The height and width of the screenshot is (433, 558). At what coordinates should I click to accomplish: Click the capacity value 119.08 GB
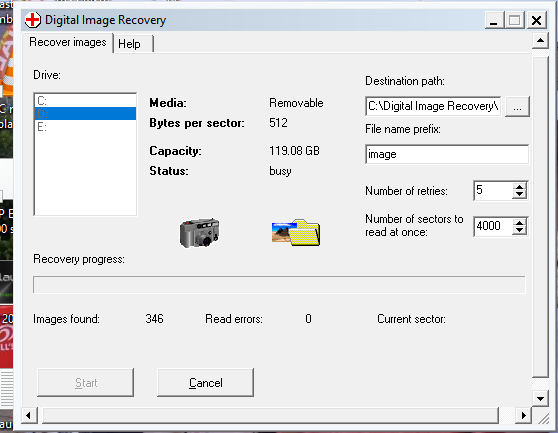point(294,151)
